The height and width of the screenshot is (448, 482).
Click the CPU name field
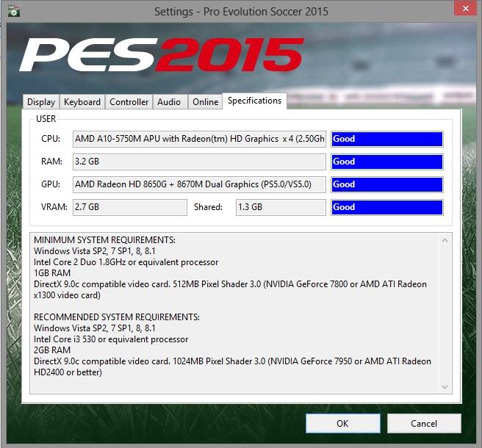pyautogui.click(x=199, y=139)
